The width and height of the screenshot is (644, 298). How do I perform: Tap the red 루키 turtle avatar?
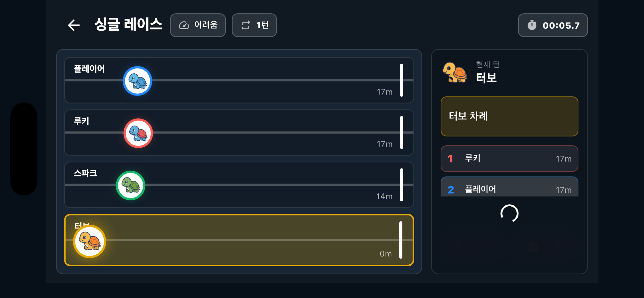pyautogui.click(x=138, y=133)
